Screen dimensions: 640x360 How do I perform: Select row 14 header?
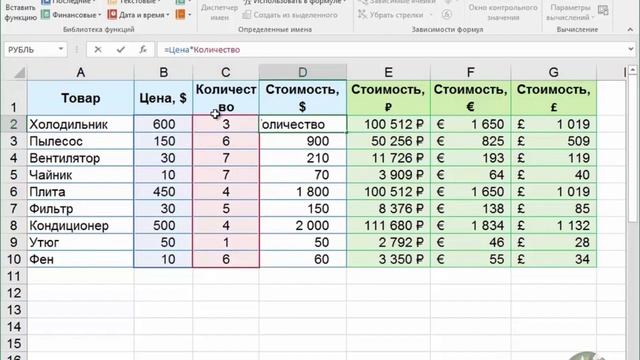(13, 327)
